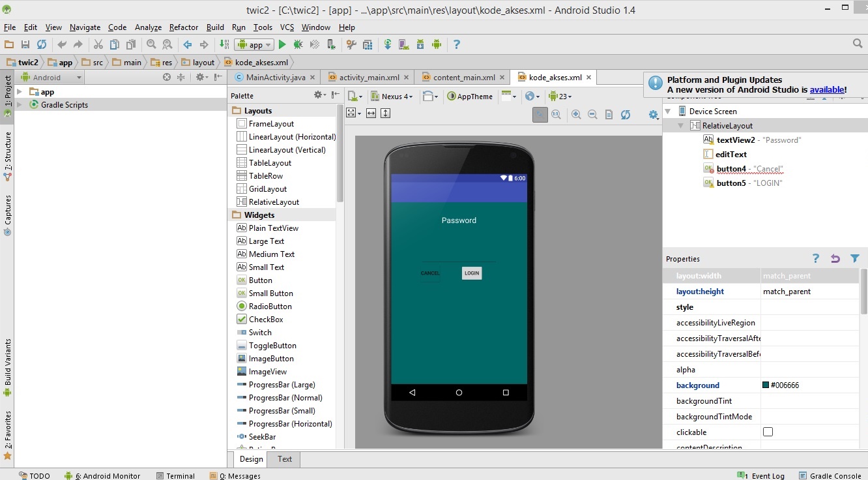868x480 pixels.
Task: Open the SDK Manager icon
Action: click(x=420, y=44)
